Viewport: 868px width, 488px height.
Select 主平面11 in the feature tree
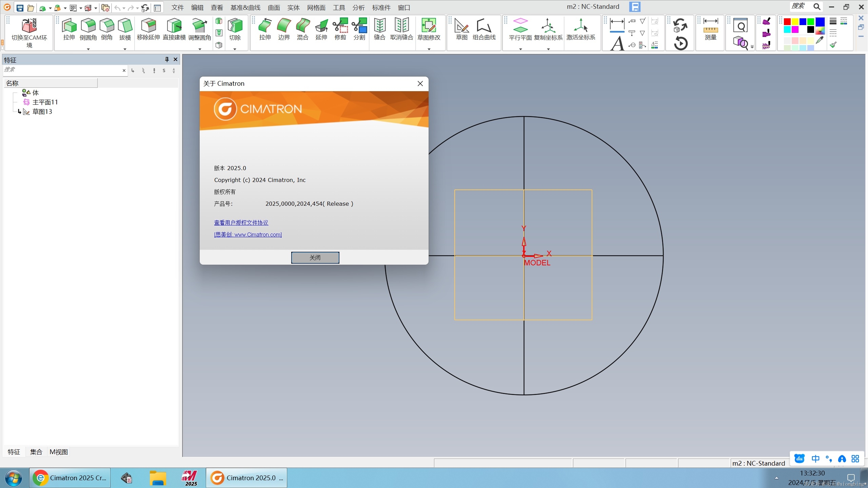(x=45, y=102)
